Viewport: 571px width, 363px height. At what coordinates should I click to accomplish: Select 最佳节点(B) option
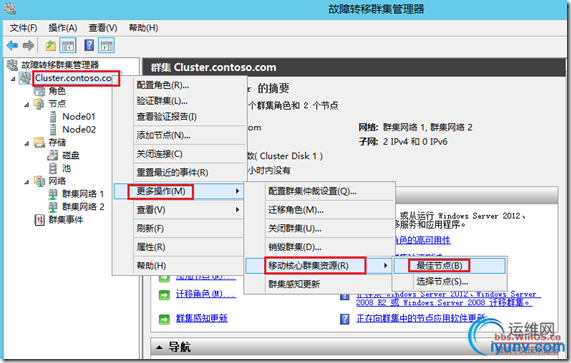[439, 265]
